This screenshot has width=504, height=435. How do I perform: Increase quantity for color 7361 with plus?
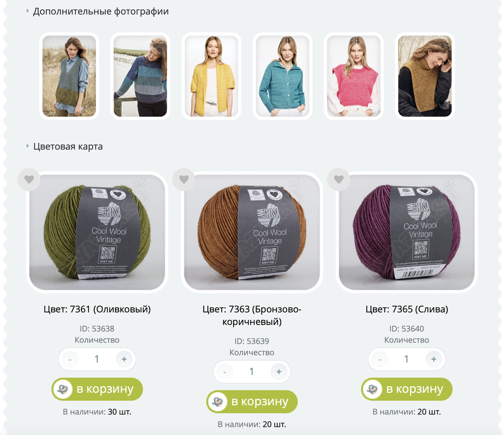(124, 359)
